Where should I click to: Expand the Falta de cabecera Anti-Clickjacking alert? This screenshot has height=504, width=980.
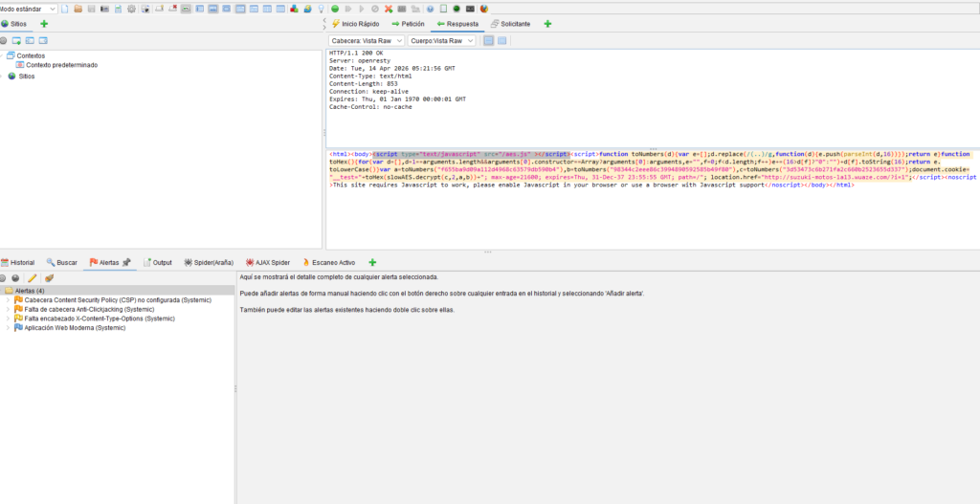coord(8,309)
